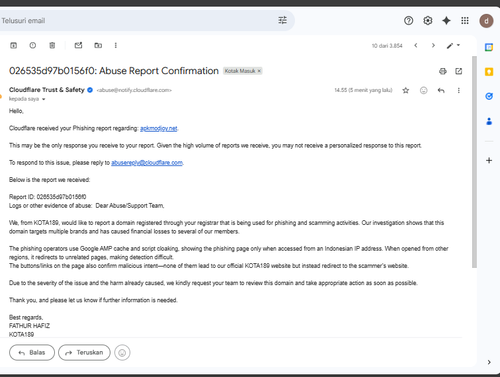Click the verified badge next to sender
Viewport: 500px width, 377px height.
[90, 90]
